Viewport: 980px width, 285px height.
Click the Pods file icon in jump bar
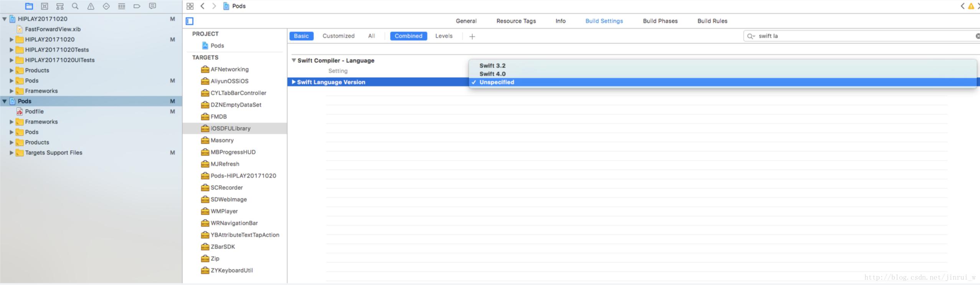coord(226,6)
